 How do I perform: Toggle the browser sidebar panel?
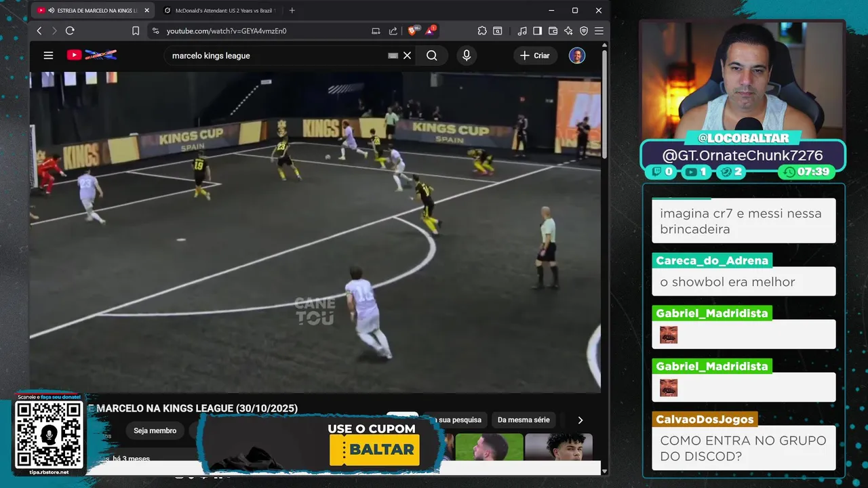pyautogui.click(x=537, y=30)
